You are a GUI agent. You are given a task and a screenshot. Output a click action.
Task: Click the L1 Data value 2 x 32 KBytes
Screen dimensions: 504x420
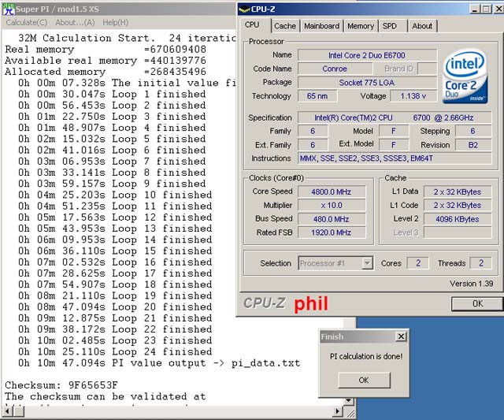click(458, 192)
